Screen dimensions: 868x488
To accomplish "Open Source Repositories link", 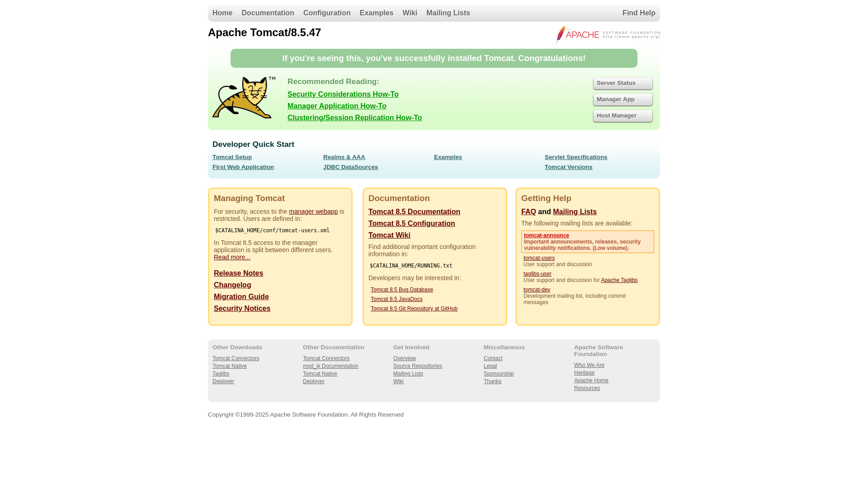I will 418,366.
